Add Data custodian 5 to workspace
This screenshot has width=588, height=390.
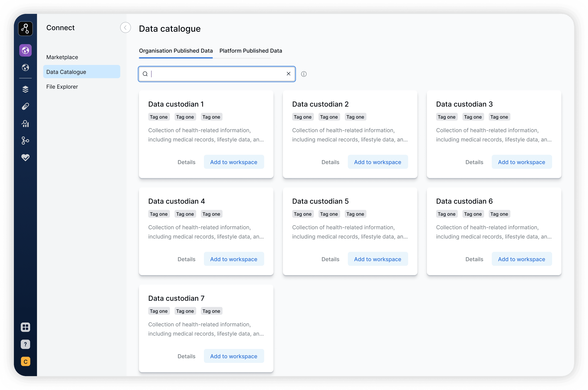pyautogui.click(x=378, y=259)
